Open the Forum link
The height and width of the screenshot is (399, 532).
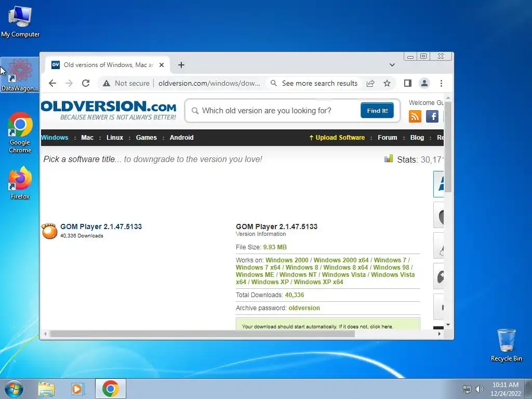tap(387, 137)
